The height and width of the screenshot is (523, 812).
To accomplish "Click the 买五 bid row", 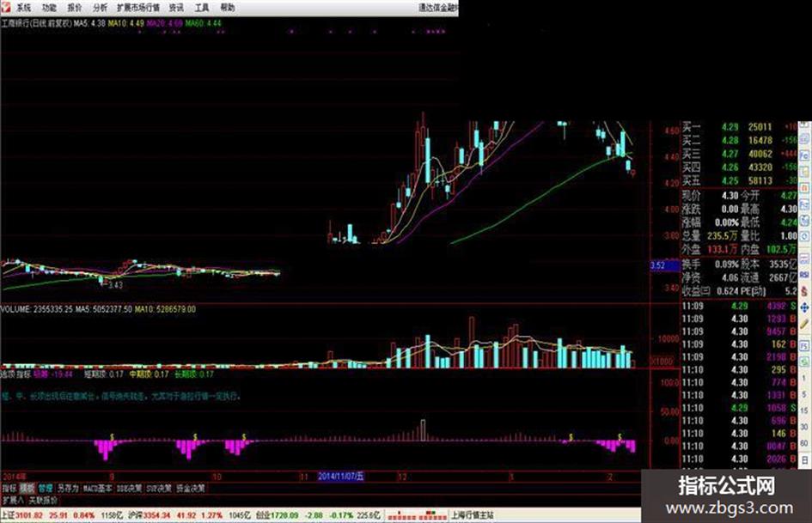I will pos(738,180).
